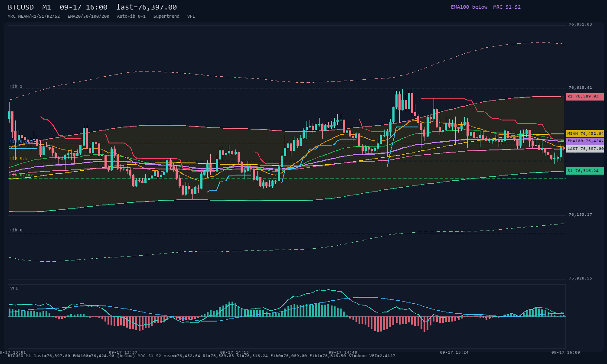This screenshot has height=364, width=607.
Task: Click the Fib 0.382 level label
Action: 21,175
